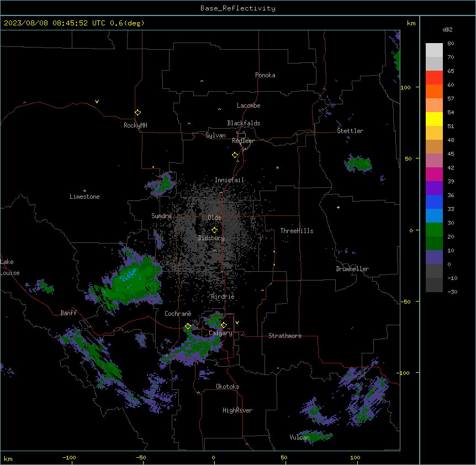
Task: Select the dark orange legend swatch above 57
Action: (x=434, y=91)
